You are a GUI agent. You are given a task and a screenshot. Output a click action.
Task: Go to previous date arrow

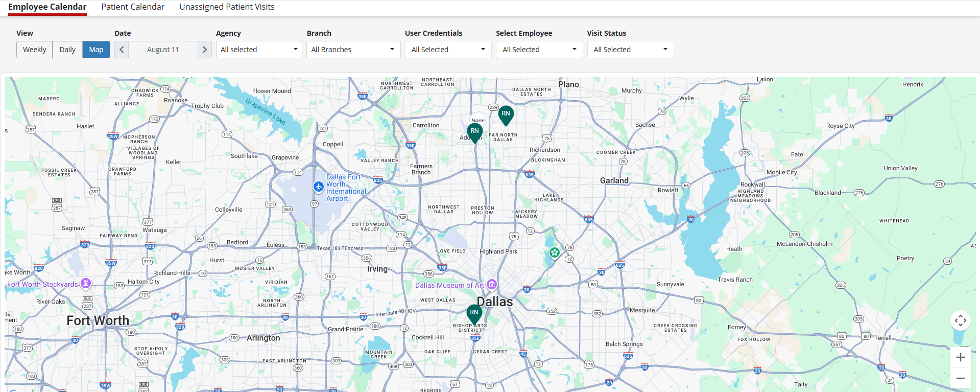122,50
